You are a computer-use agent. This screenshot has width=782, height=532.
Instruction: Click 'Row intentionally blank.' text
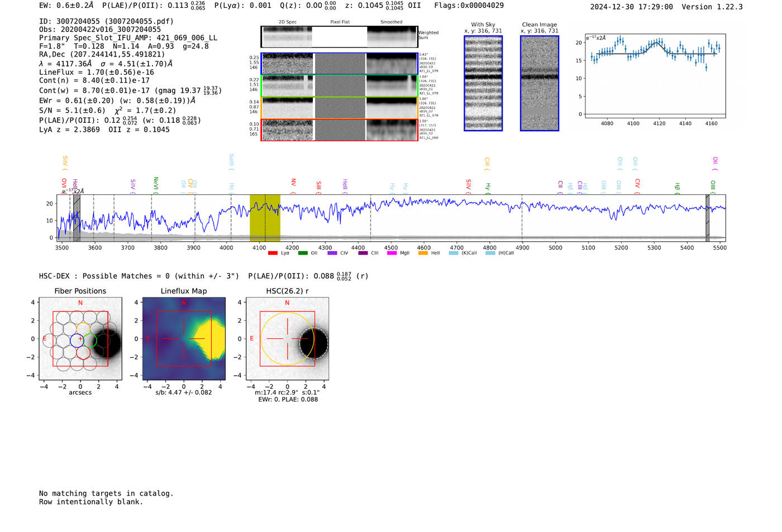[x=91, y=502]
